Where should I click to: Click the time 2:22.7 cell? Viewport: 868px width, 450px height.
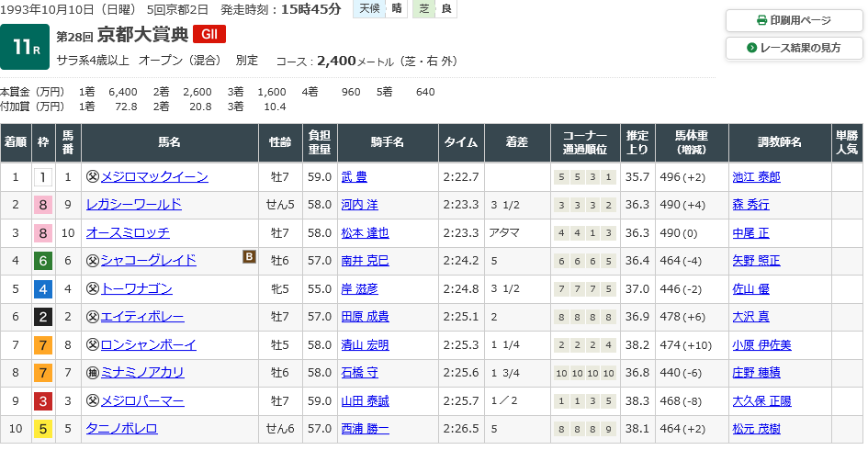pos(461,177)
